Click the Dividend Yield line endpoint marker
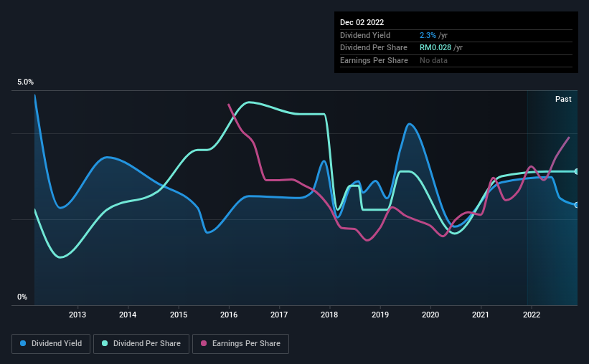The width and height of the screenshot is (589, 364). [577, 205]
